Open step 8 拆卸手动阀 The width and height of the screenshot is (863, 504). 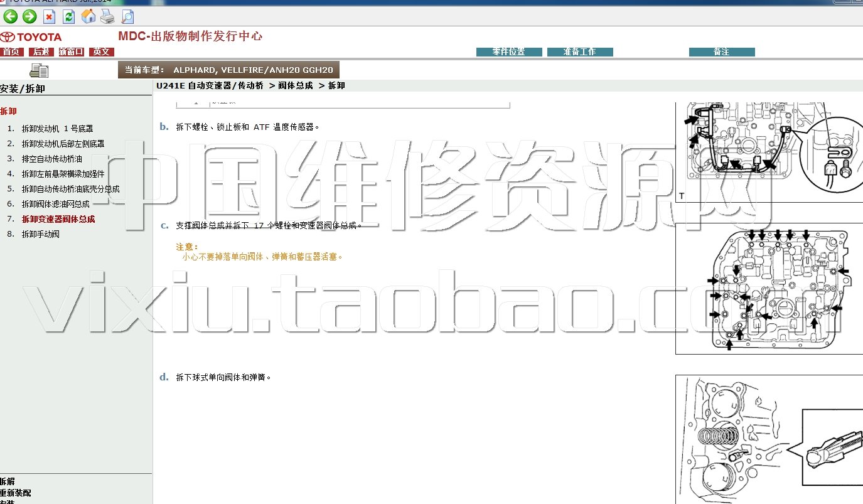point(40,234)
